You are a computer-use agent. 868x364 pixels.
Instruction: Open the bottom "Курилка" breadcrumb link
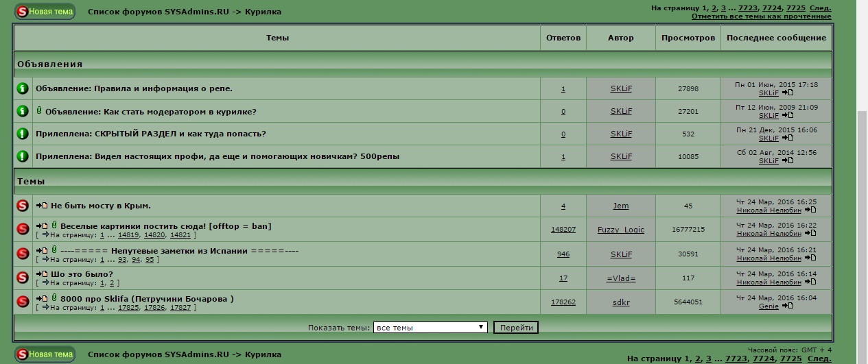(263, 354)
